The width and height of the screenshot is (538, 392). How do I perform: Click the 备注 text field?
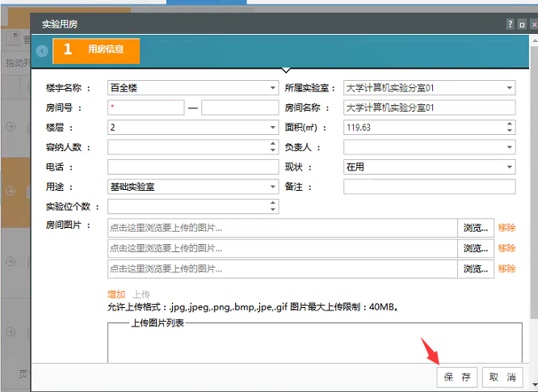click(429, 187)
